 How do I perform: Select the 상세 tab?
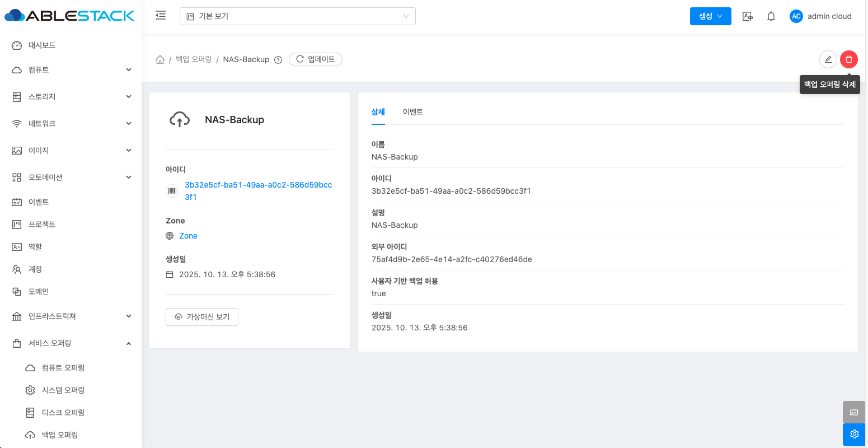click(x=378, y=112)
